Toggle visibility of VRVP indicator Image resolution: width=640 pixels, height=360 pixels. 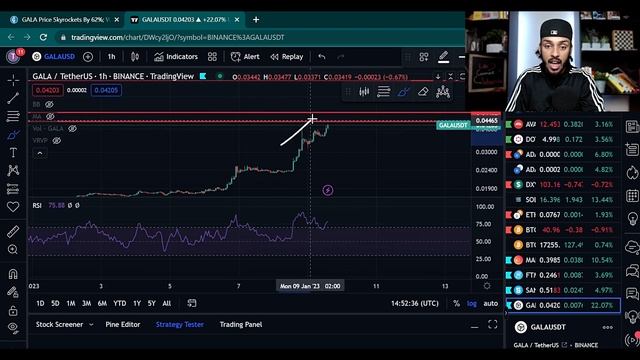click(x=56, y=140)
